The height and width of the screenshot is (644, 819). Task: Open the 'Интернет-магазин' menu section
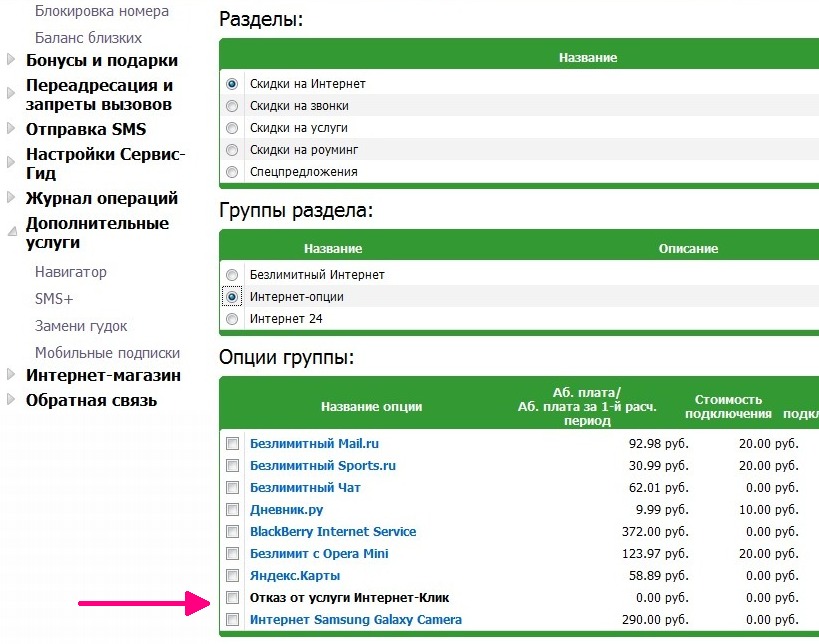[103, 375]
